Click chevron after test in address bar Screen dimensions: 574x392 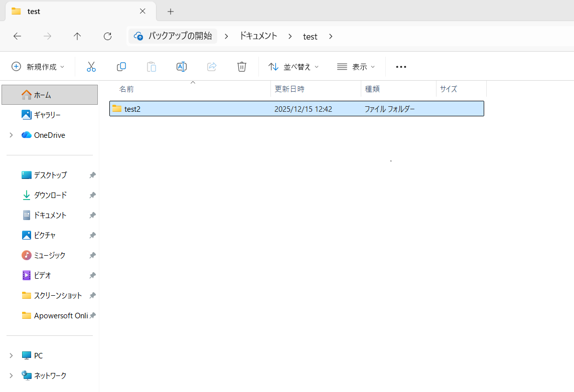click(x=331, y=36)
